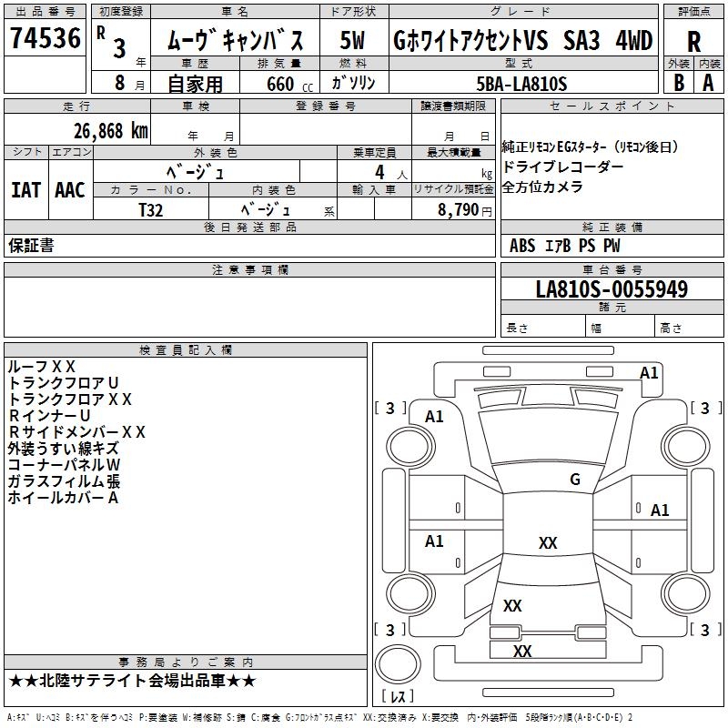Click lot number 74536
The image size is (728, 728).
point(45,38)
